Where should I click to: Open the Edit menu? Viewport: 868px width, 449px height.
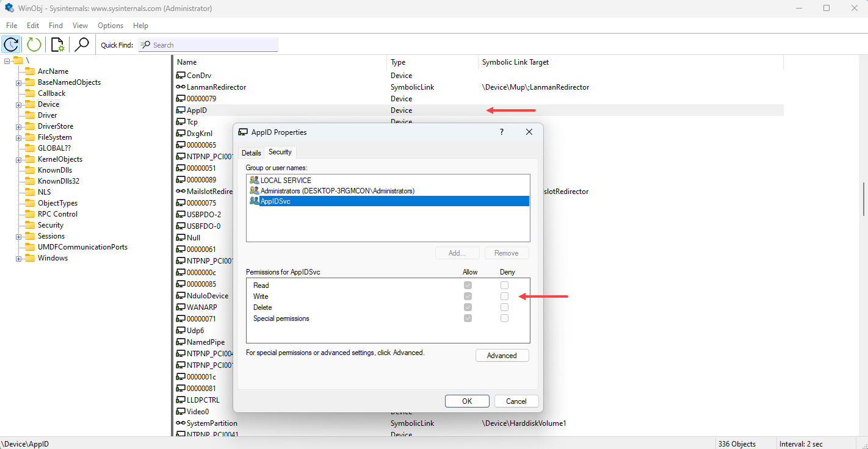tap(33, 26)
